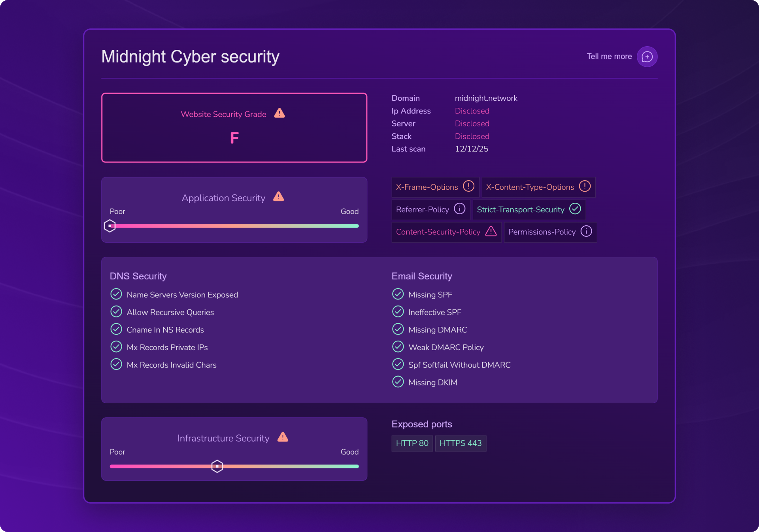Open the Tell me more link
This screenshot has height=532, width=759.
(609, 57)
